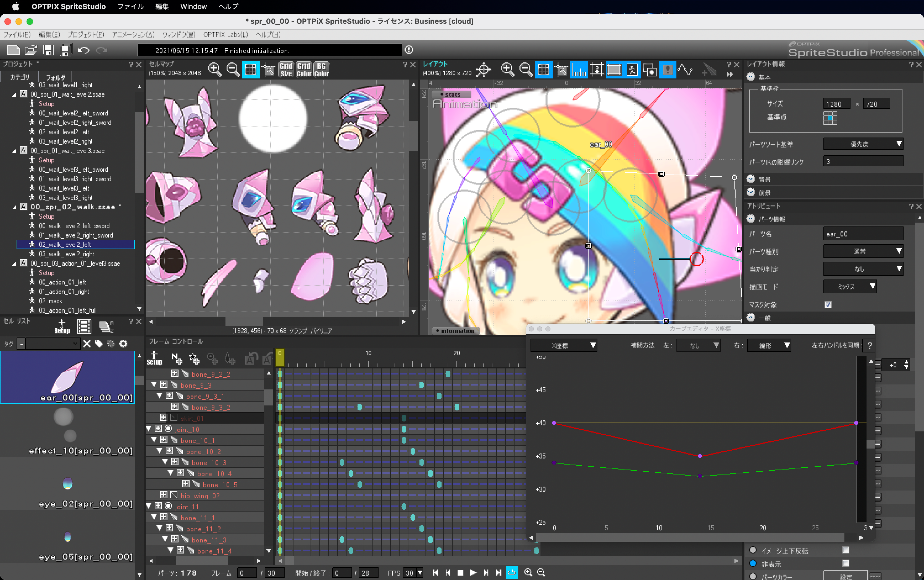Click the Undo arrow in main toolbar
Image resolution: width=924 pixels, height=580 pixels.
point(83,50)
